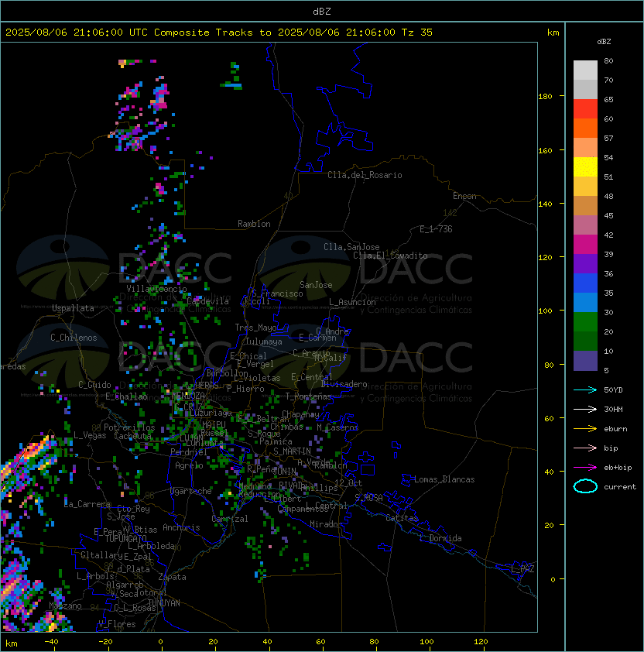Click the 'Ugarteche' map label
Screen dimensions: 644x652
(191, 491)
